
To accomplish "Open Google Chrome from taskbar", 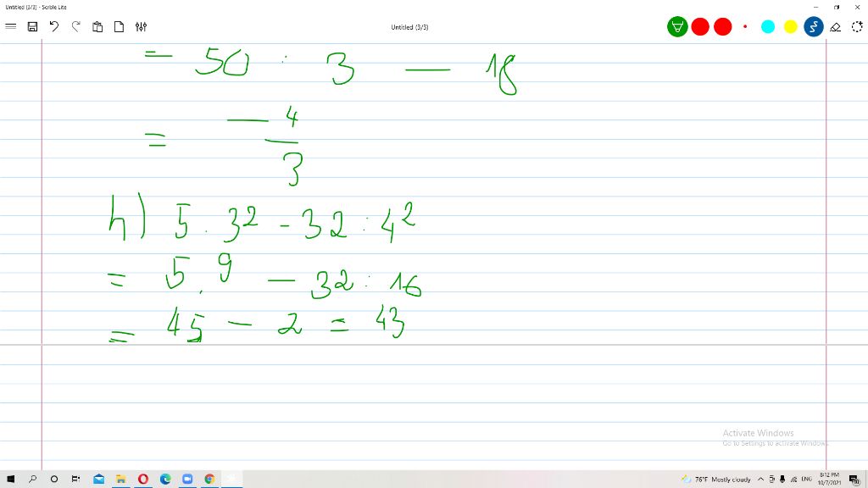I will pyautogui.click(x=209, y=480).
